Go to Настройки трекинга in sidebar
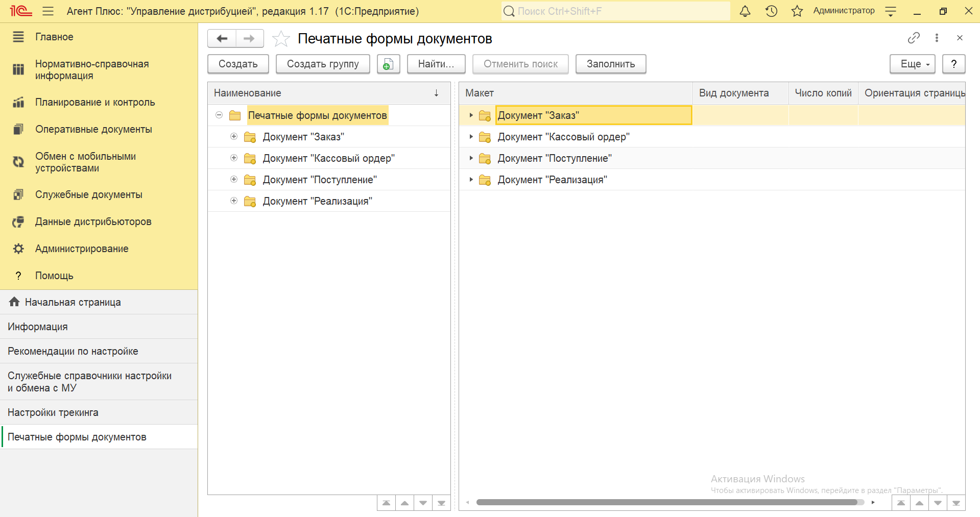 53,412
